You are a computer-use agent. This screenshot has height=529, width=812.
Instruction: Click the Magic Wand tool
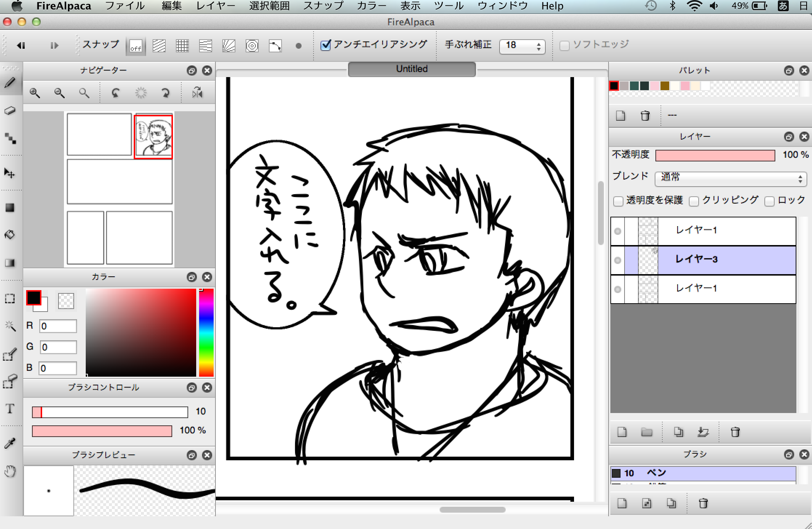(10, 326)
